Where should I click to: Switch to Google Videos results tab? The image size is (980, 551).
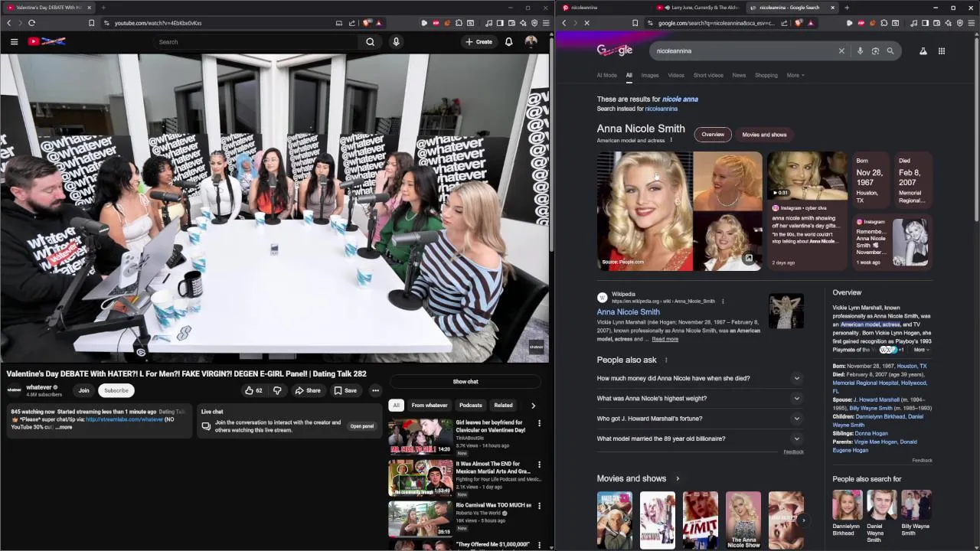pyautogui.click(x=676, y=75)
